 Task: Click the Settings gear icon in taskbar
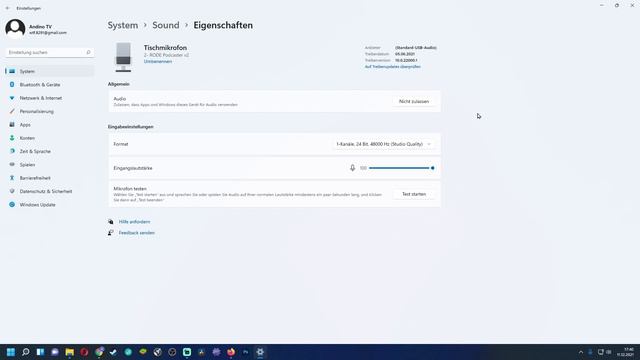pos(260,352)
